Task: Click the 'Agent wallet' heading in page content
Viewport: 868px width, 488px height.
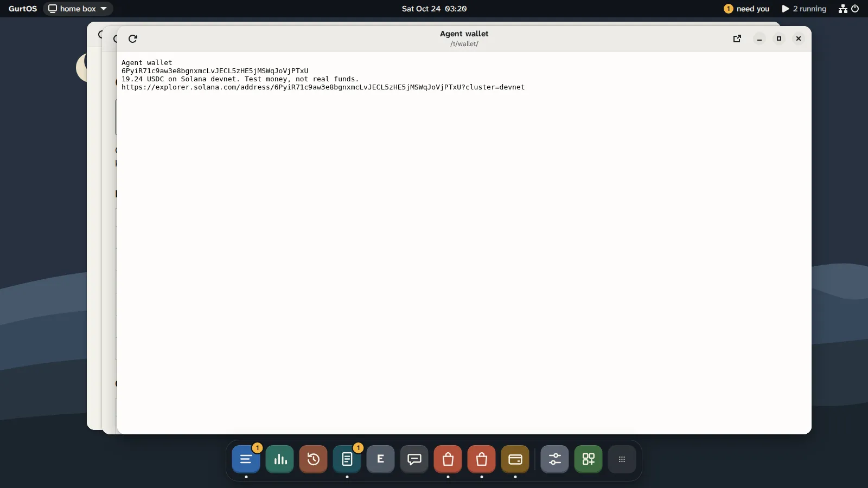Action: (x=147, y=63)
